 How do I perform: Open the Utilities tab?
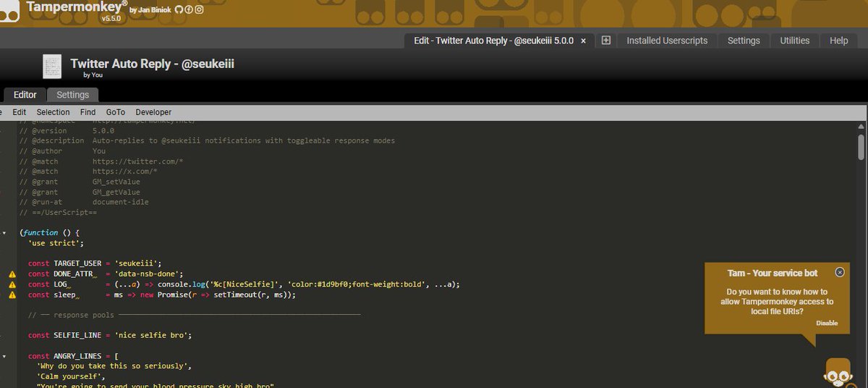click(795, 41)
